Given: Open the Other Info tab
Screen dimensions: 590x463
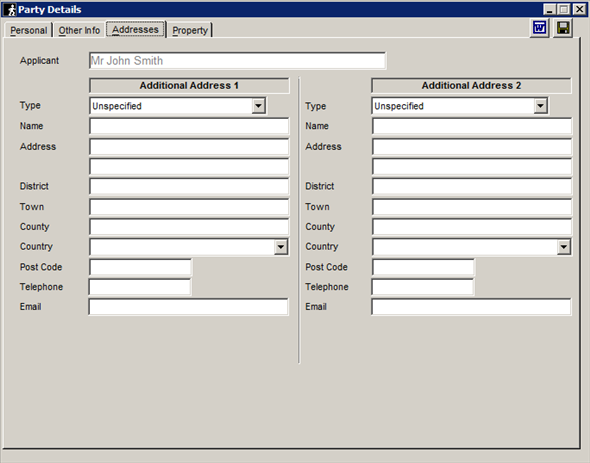Looking at the screenshot, I should [x=79, y=30].
